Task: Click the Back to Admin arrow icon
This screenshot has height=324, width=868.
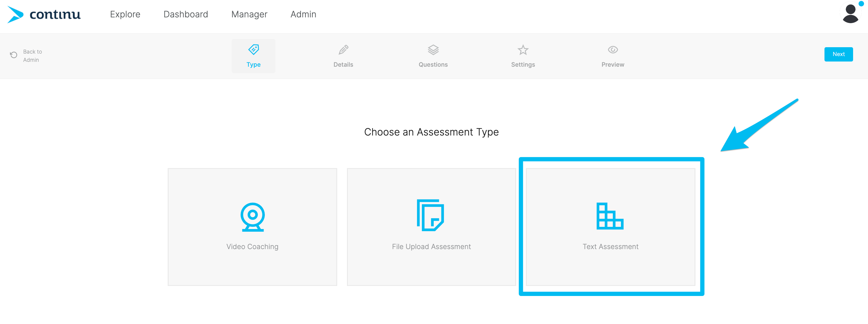Action: [13, 55]
